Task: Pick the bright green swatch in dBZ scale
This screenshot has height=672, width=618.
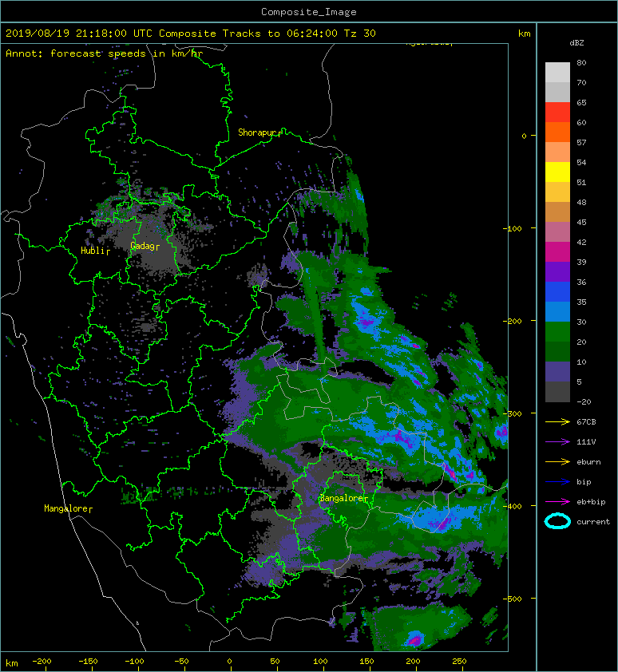Action: point(557,331)
